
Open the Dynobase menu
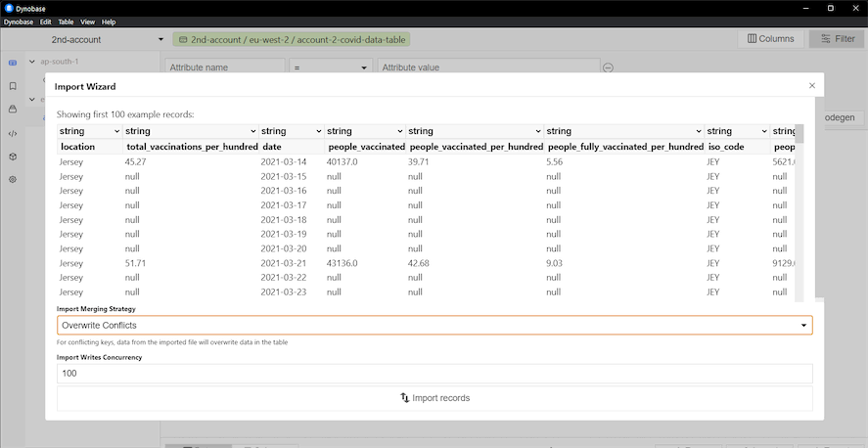tap(19, 22)
